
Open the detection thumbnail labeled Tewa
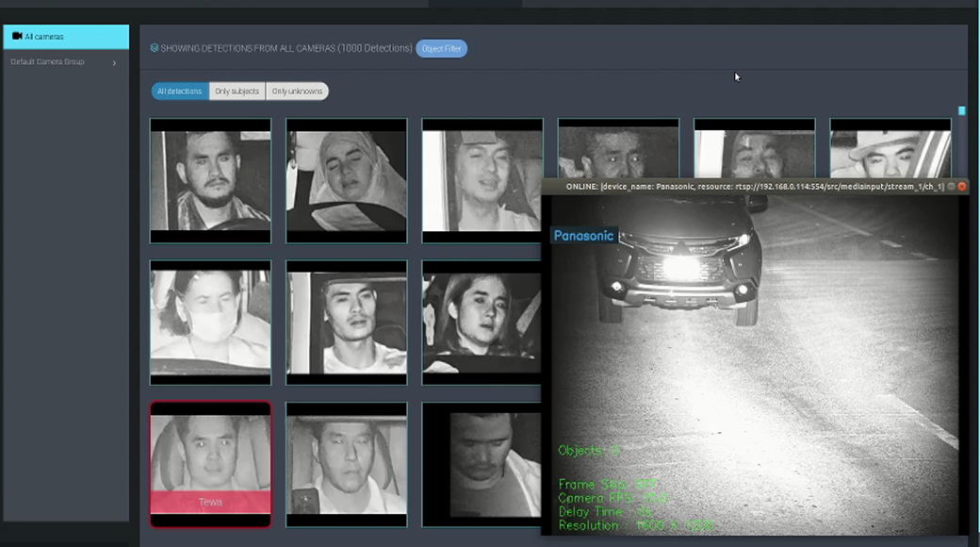click(x=210, y=453)
